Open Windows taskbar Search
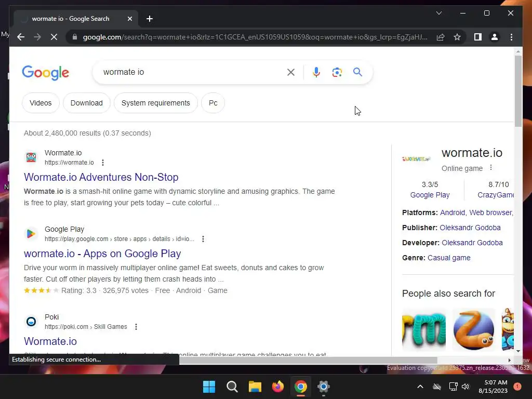Viewport: 532px width, 399px height. (x=232, y=387)
